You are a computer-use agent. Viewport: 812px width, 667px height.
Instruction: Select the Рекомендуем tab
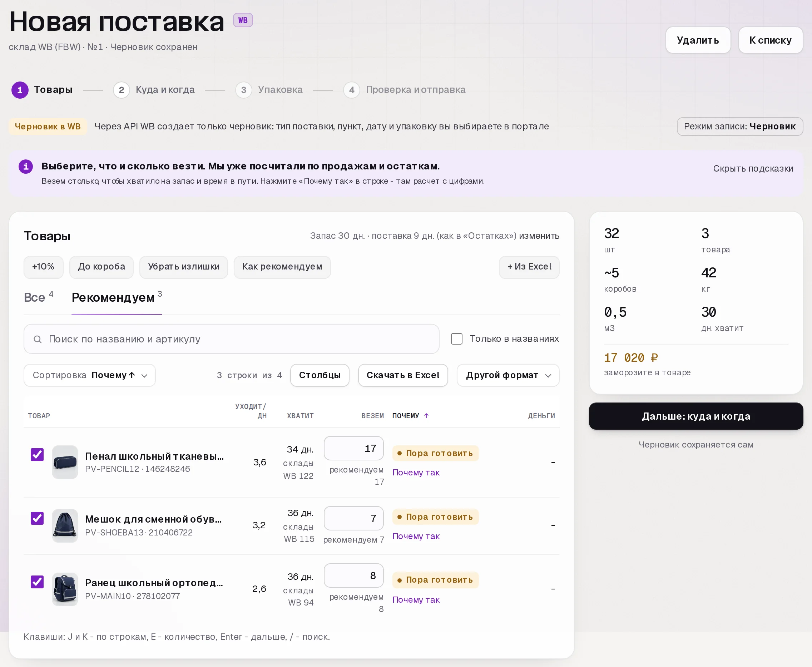[x=117, y=297]
